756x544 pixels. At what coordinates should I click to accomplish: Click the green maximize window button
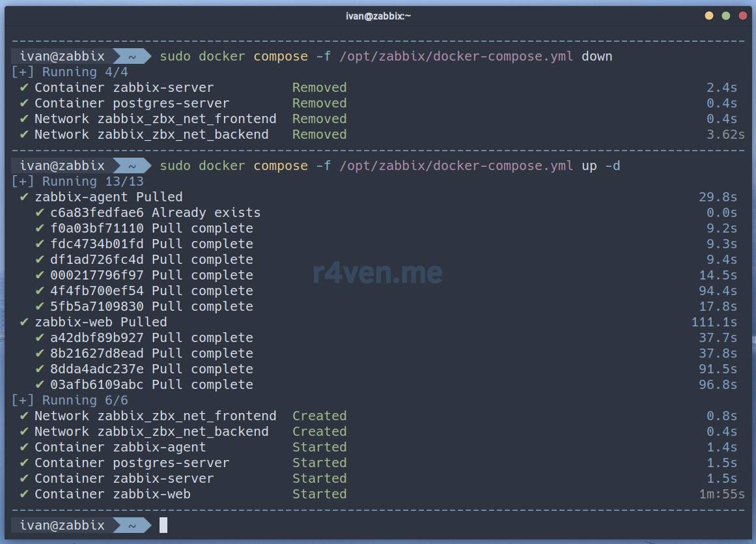725,16
